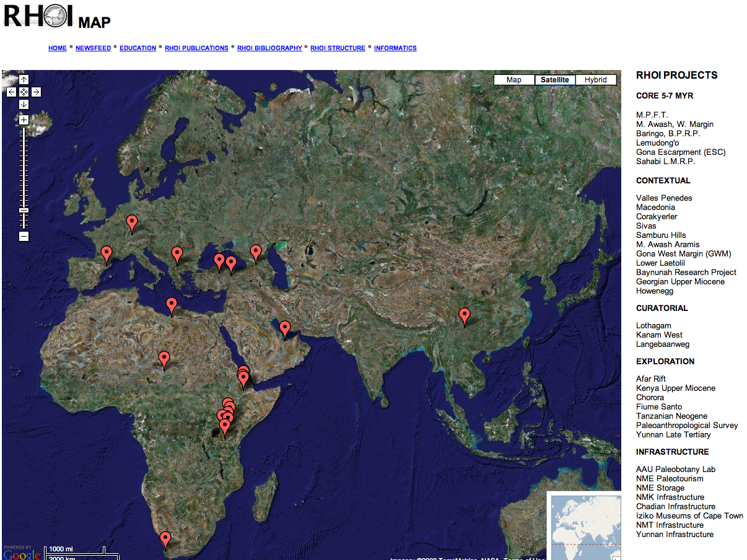Pan the map right with the arrow control
This screenshot has height=560, width=747.
(x=36, y=92)
